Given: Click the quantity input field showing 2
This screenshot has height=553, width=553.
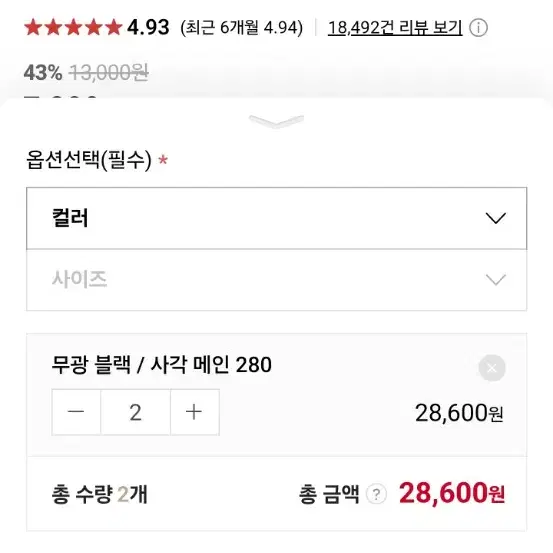Looking at the screenshot, I should tap(135, 412).
